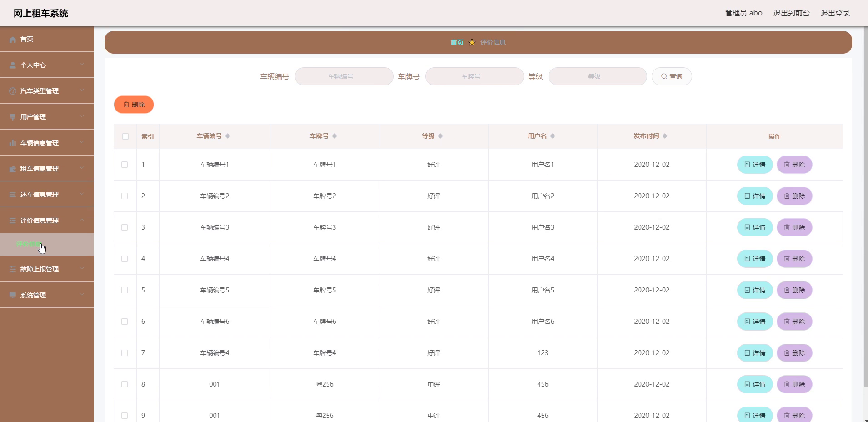Open 首页 in the sidebar menu

pyautogui.click(x=47, y=39)
